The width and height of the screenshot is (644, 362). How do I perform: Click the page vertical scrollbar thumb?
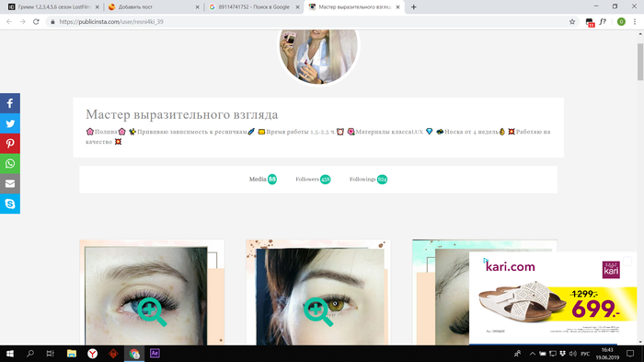tap(640, 62)
